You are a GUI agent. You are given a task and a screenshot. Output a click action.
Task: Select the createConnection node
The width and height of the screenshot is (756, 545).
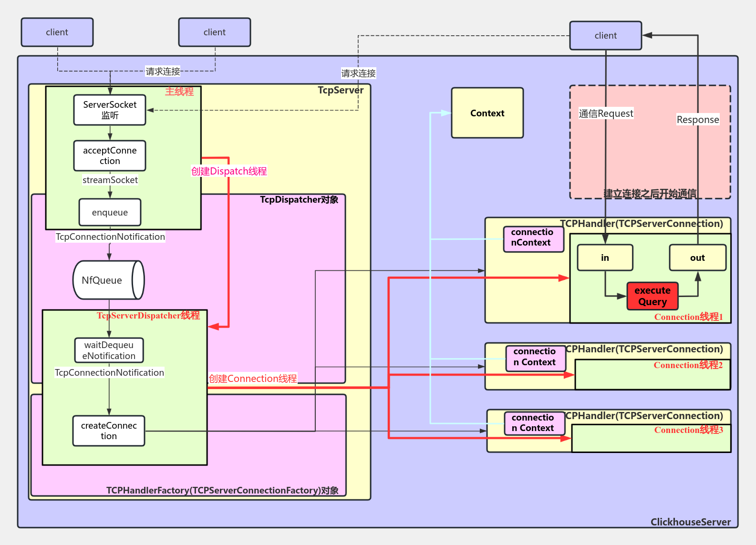(x=109, y=431)
